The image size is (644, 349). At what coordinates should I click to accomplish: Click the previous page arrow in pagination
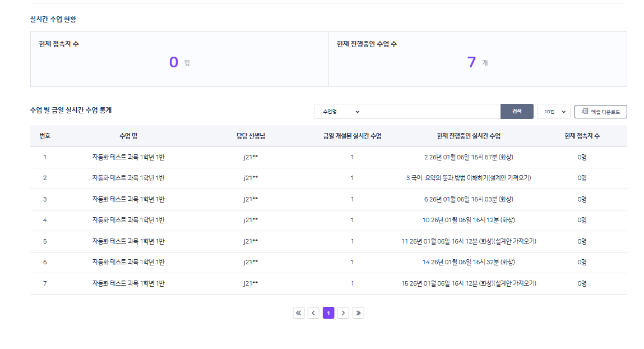click(x=313, y=313)
